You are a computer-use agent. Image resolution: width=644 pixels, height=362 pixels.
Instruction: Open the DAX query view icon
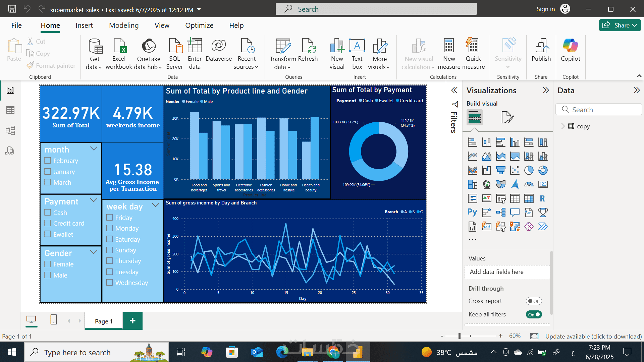pyautogui.click(x=10, y=151)
